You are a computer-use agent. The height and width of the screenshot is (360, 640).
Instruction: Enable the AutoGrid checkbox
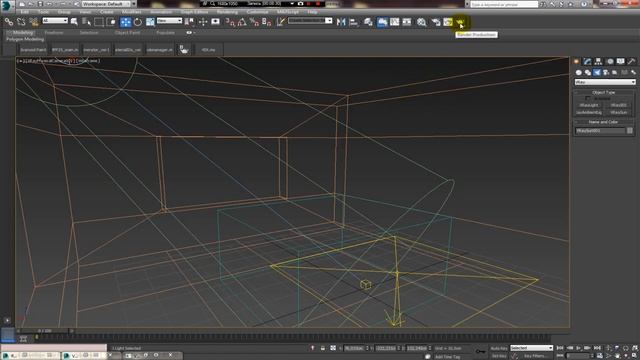[588, 98]
